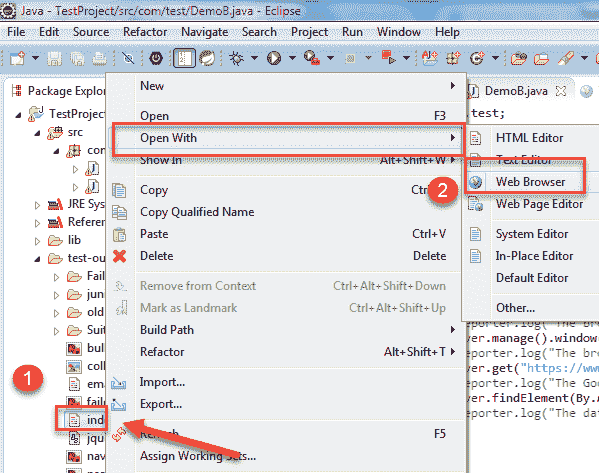
Task: Open the Window menu
Action: click(x=399, y=32)
